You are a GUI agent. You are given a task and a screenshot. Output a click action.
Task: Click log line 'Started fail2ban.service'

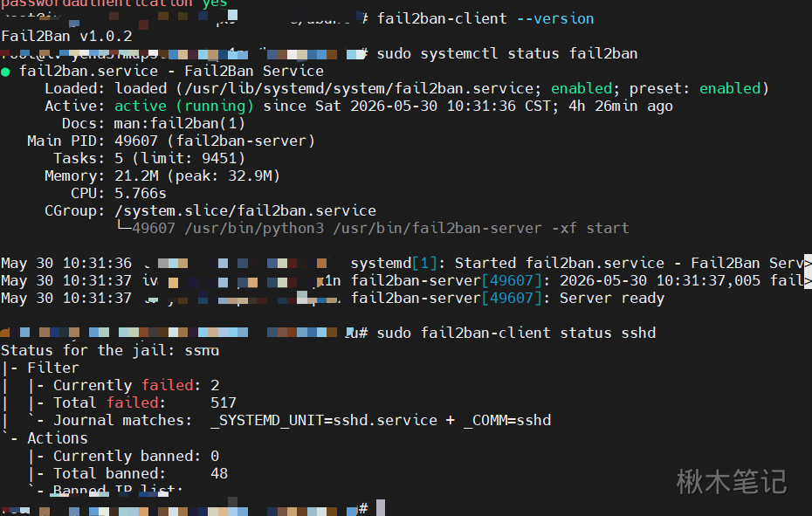(x=560, y=263)
